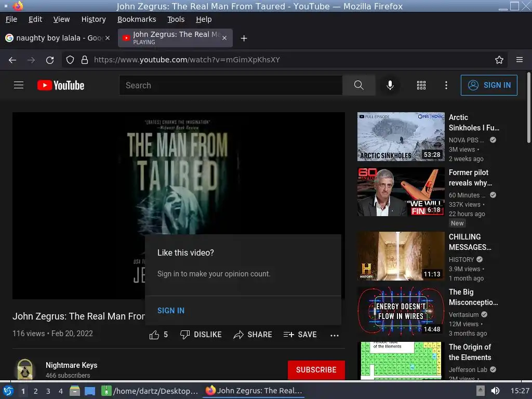Open the Energy Doesn't Flow in Wires thumbnail
The image size is (532, 399).
click(x=401, y=311)
